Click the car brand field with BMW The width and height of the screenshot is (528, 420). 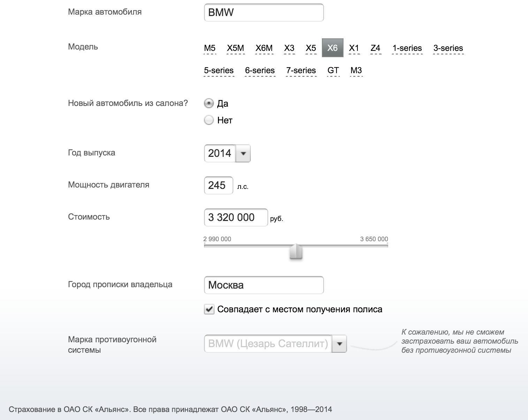264,13
